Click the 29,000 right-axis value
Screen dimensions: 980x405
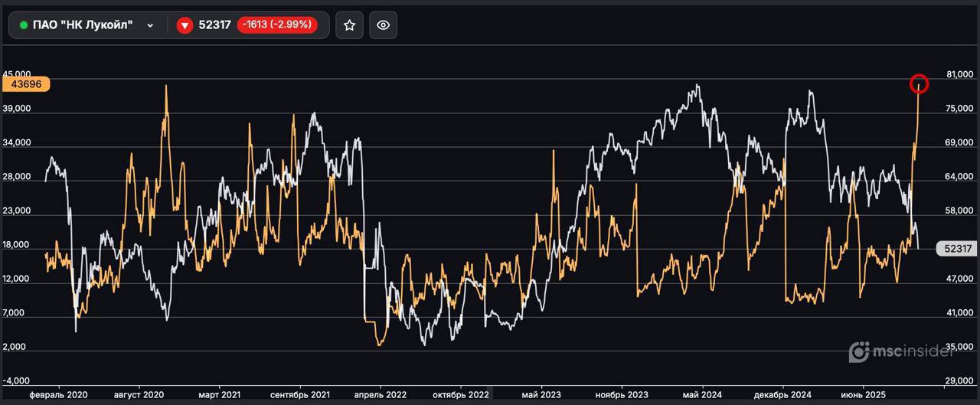[x=959, y=381]
